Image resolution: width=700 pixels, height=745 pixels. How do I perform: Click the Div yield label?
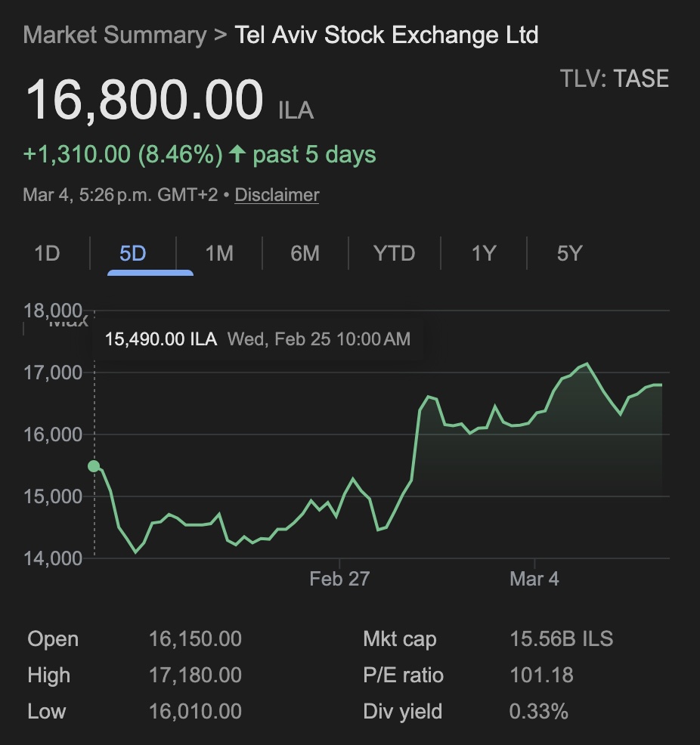pyautogui.click(x=402, y=711)
